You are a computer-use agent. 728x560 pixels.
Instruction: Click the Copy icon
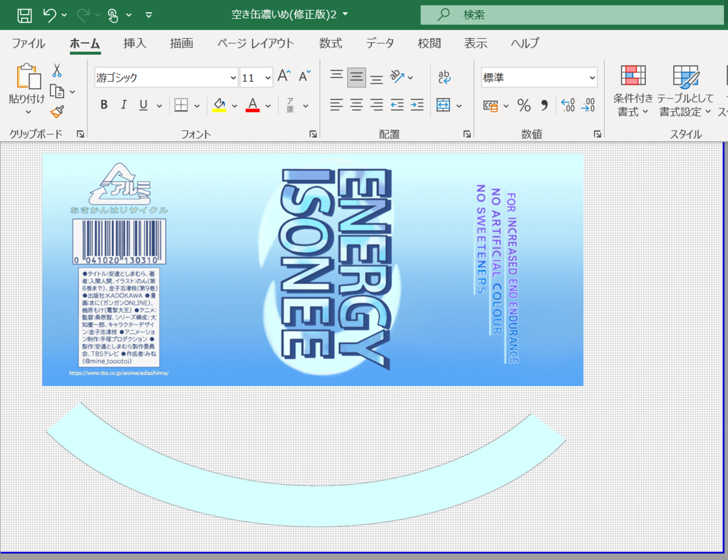point(57,92)
